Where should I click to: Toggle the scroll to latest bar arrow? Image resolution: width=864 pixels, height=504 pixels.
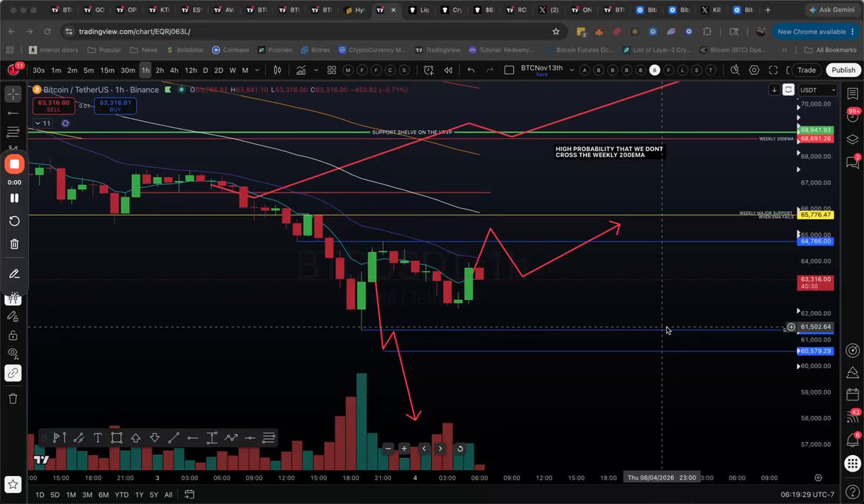[774, 90]
